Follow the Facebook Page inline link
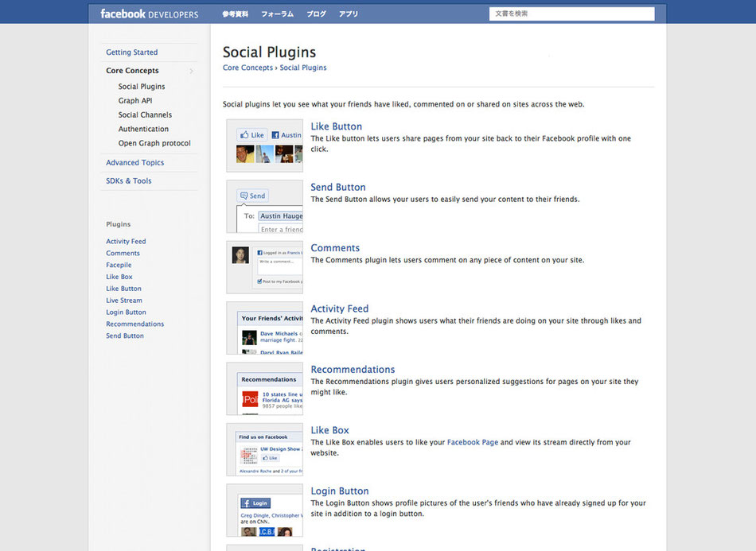This screenshot has height=551, width=756. click(473, 442)
